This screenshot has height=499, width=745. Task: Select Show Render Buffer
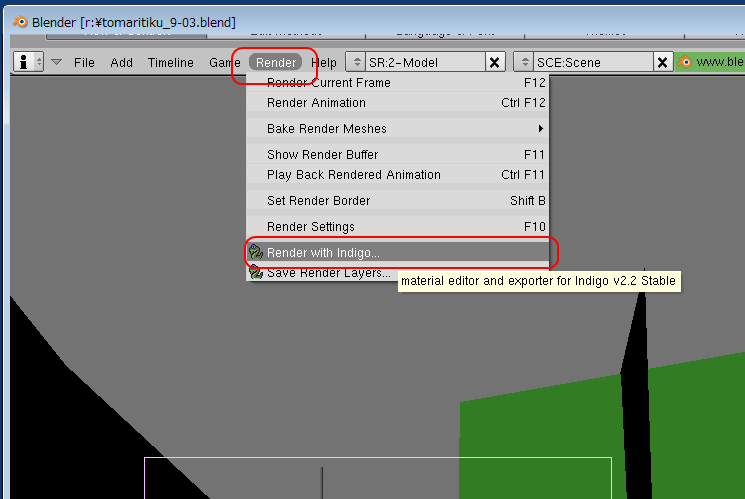coord(398,154)
